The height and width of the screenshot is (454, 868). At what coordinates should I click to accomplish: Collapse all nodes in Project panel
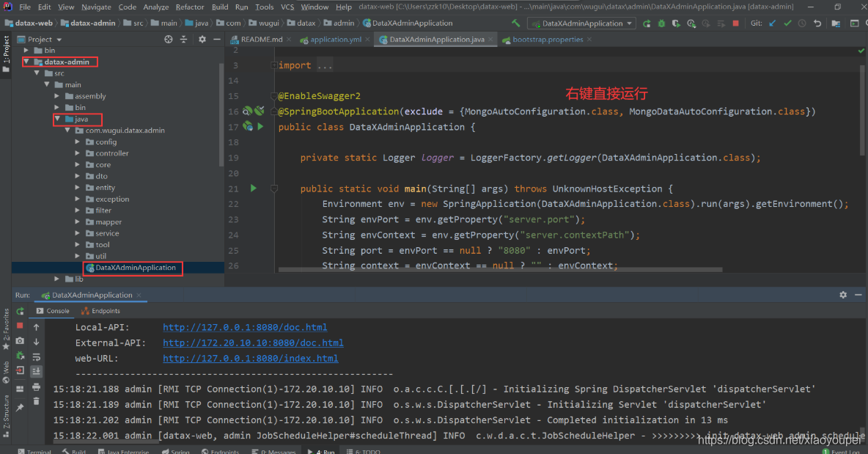pyautogui.click(x=184, y=40)
